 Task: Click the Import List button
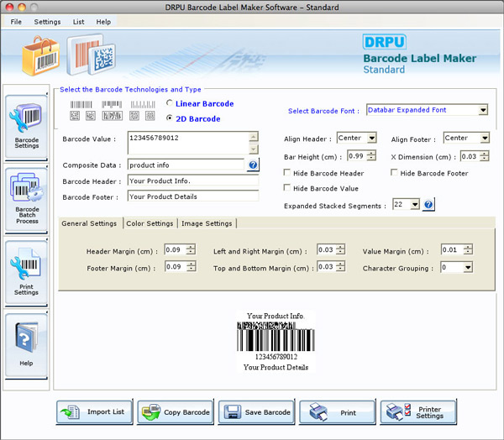click(x=94, y=412)
